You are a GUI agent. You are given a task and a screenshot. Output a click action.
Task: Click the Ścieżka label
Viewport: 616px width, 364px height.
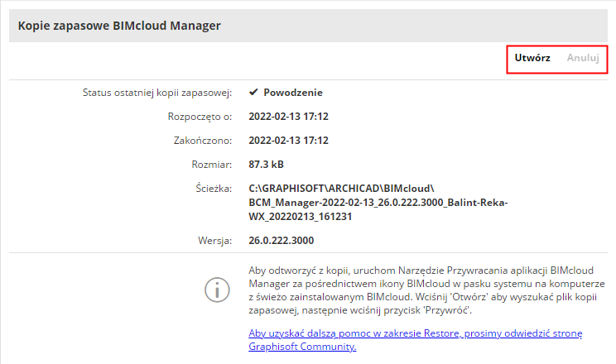tap(214, 189)
